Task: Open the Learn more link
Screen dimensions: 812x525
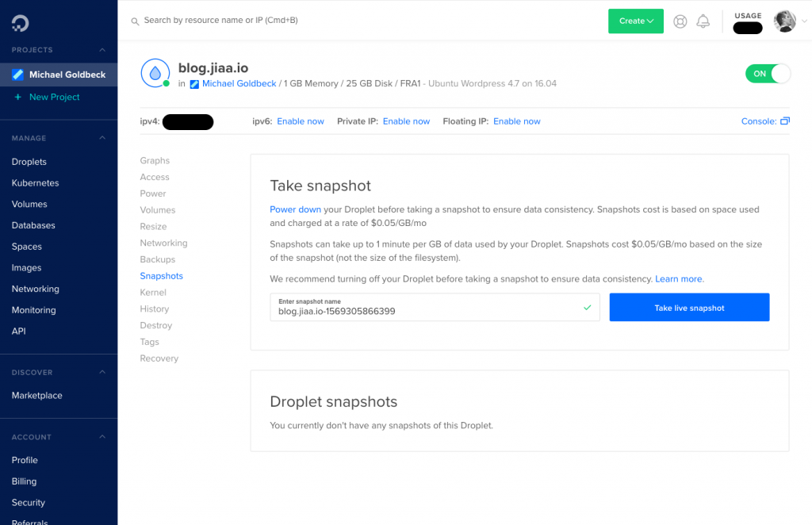Action: coord(679,279)
